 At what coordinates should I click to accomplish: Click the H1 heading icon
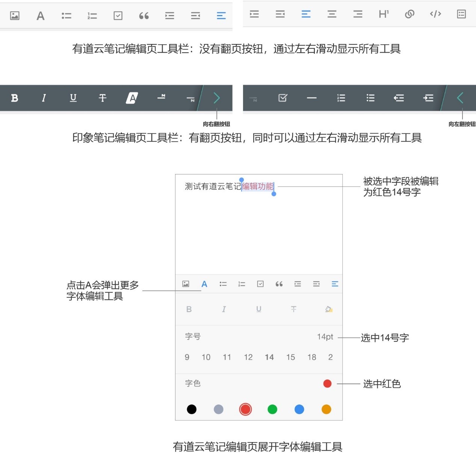coord(383,14)
